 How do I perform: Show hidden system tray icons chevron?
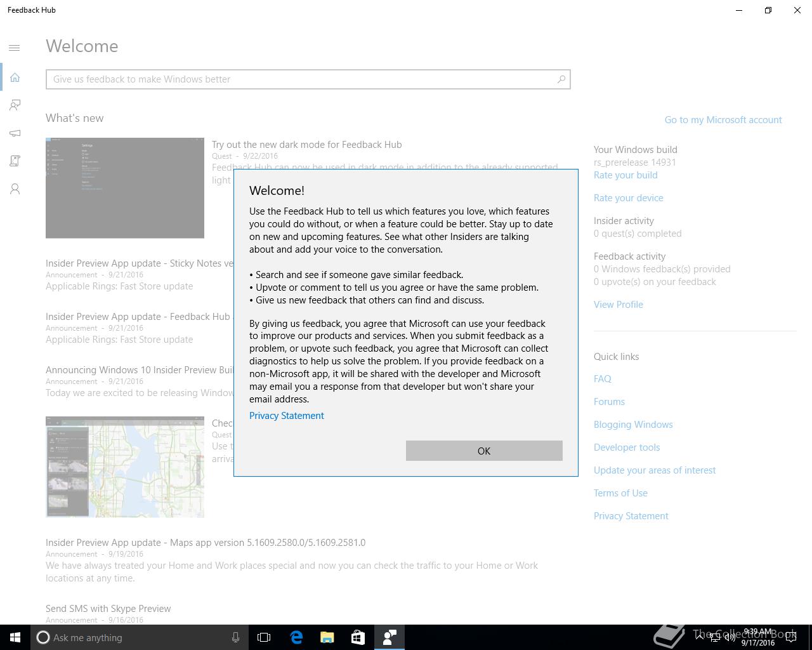(x=700, y=637)
